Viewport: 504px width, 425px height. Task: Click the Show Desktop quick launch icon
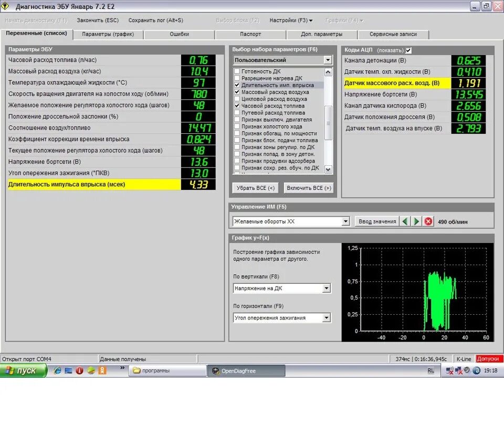tap(68, 370)
